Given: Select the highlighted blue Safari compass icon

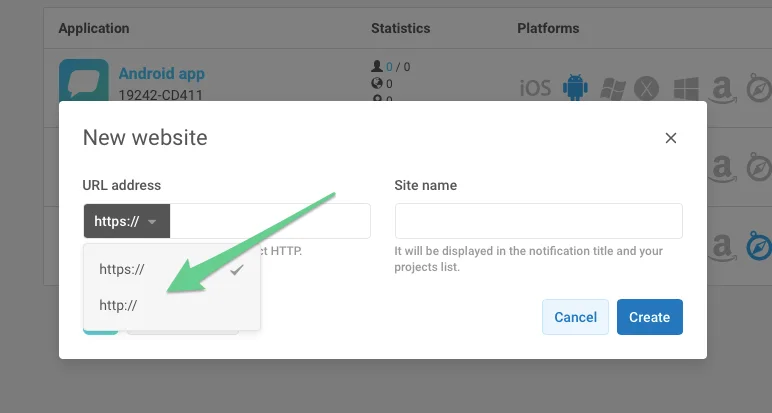Looking at the screenshot, I should [757, 245].
